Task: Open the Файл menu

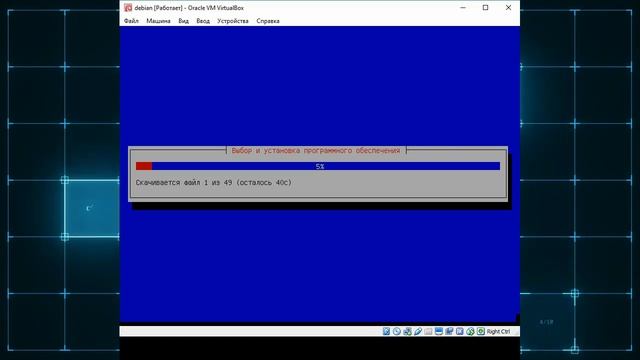Action: tap(131, 21)
